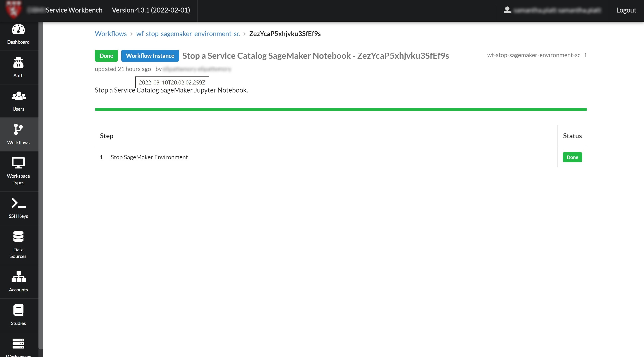The width and height of the screenshot is (644, 357).
Task: Open the Workspaces section at sidebar bottom
Action: click(x=18, y=348)
